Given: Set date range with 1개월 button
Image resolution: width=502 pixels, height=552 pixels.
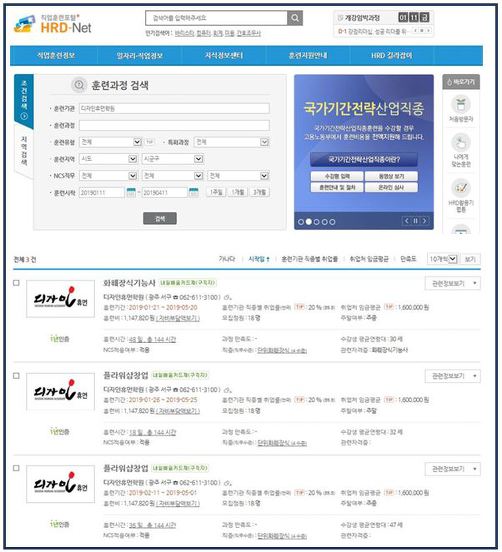Looking at the screenshot, I should pyautogui.click(x=238, y=192).
